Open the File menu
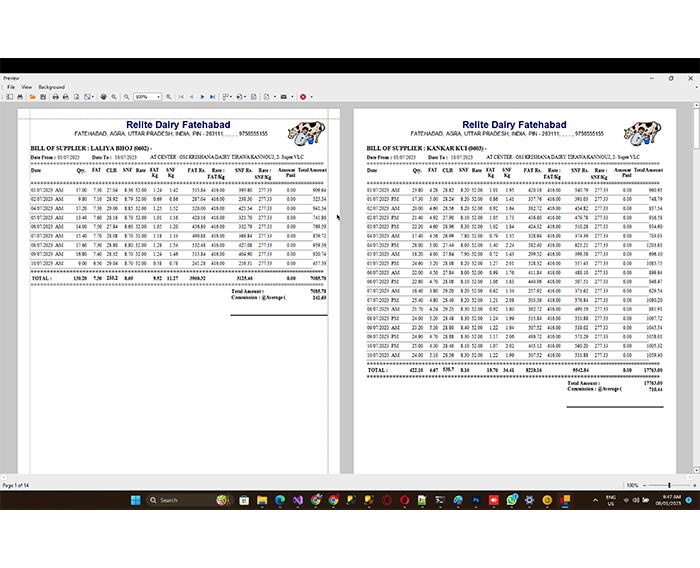This screenshot has width=700, height=568. (x=11, y=87)
